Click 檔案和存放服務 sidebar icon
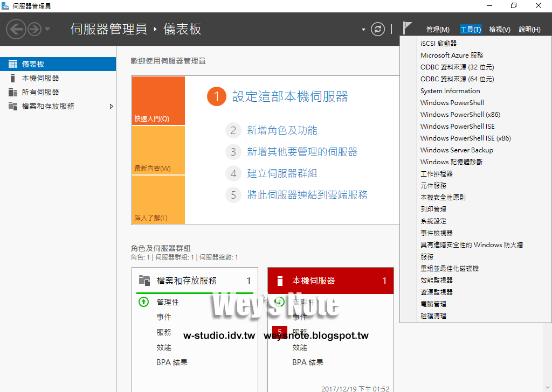The width and height of the screenshot is (552, 392). (x=13, y=106)
